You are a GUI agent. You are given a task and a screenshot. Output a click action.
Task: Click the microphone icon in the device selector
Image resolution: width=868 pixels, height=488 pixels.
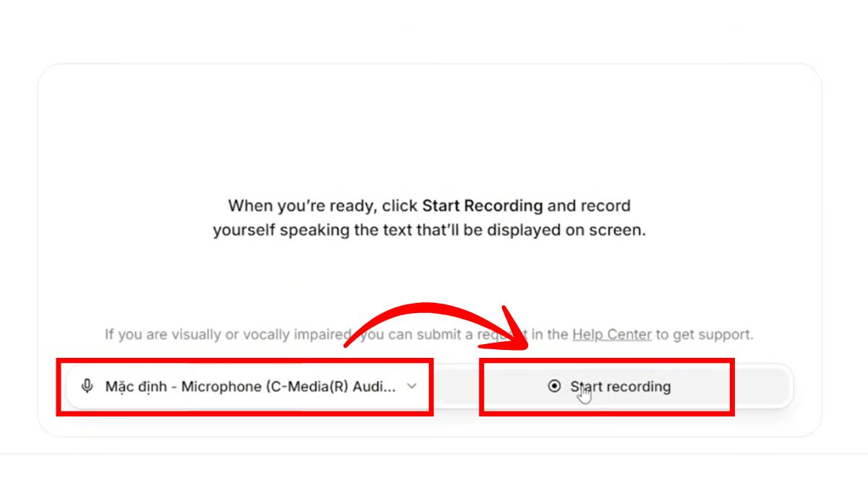pos(88,386)
